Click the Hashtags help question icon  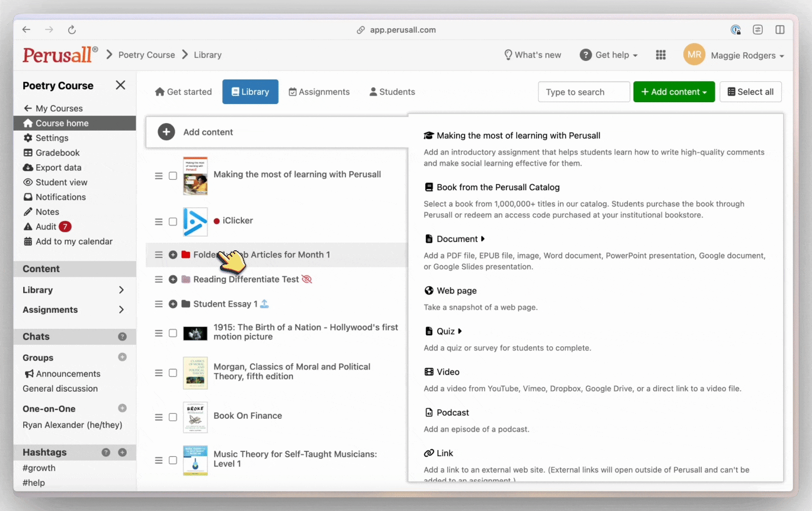[106, 452]
